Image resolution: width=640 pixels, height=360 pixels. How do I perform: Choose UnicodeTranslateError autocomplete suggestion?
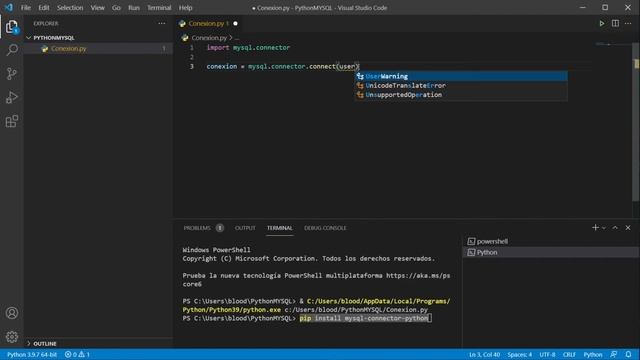(461, 86)
